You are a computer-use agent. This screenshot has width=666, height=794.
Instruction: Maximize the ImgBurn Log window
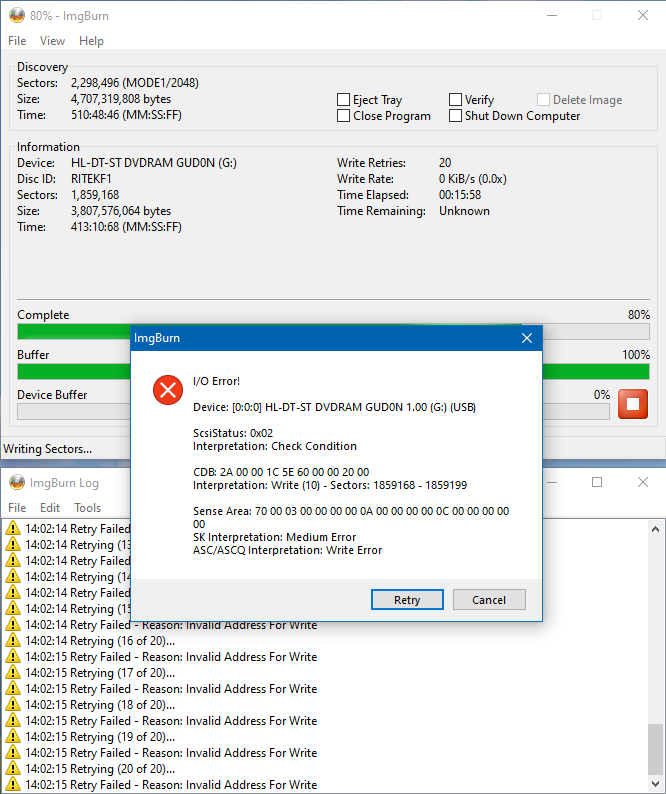(597, 482)
